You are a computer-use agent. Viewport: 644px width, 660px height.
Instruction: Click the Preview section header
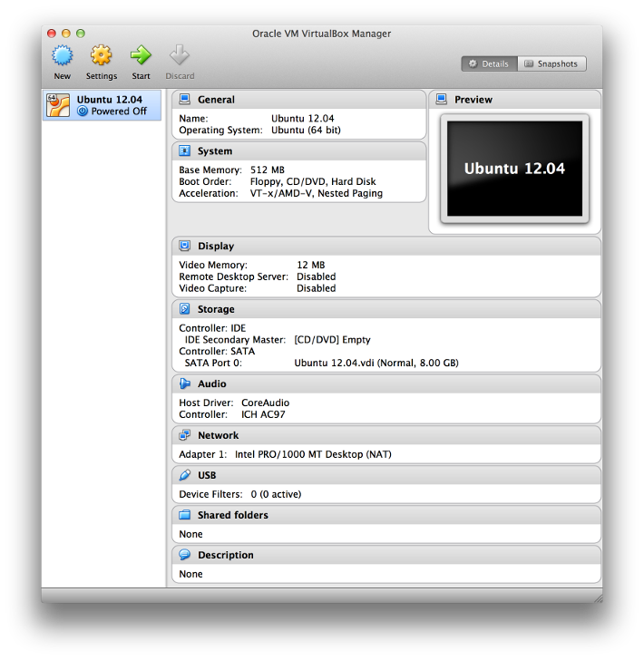(x=514, y=100)
